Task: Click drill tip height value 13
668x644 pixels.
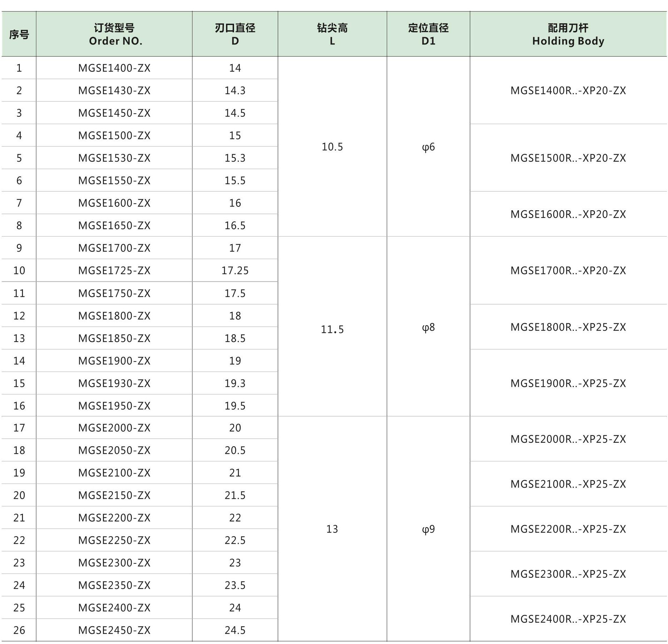Action: coord(332,529)
